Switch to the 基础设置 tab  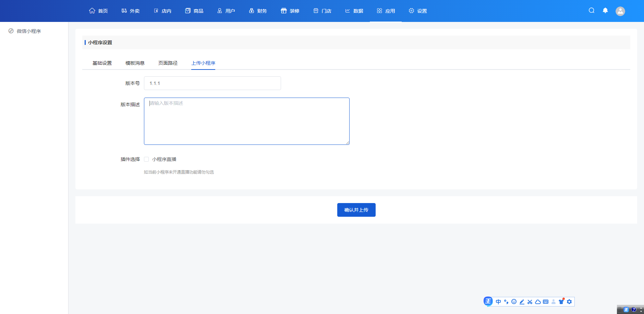click(x=102, y=63)
